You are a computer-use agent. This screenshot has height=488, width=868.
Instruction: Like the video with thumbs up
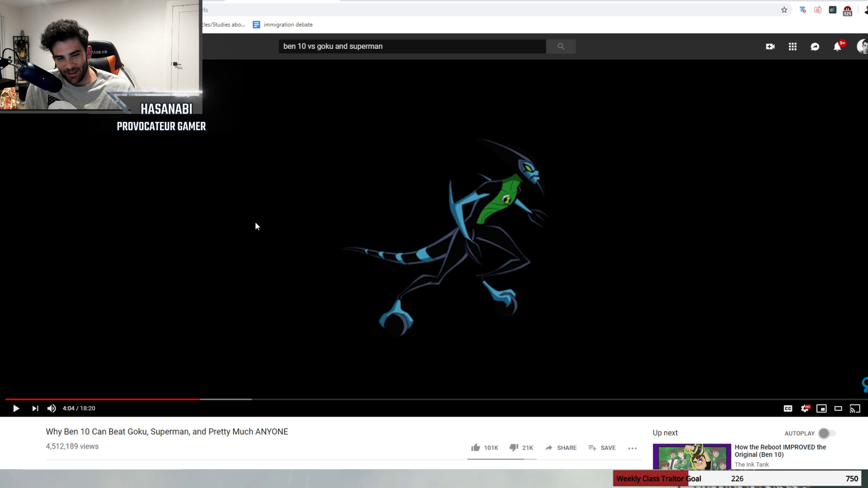coord(484,448)
